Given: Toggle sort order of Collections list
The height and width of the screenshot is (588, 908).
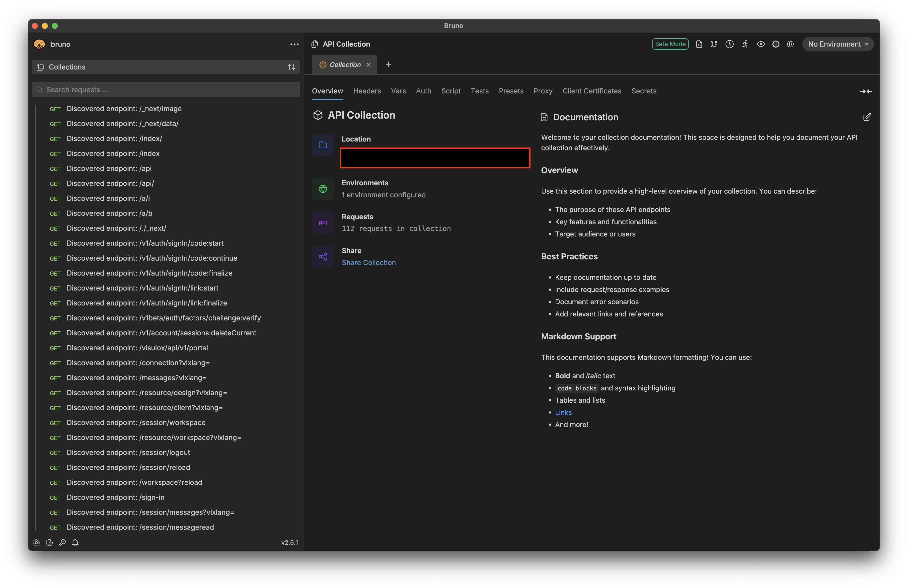Looking at the screenshot, I should [292, 67].
